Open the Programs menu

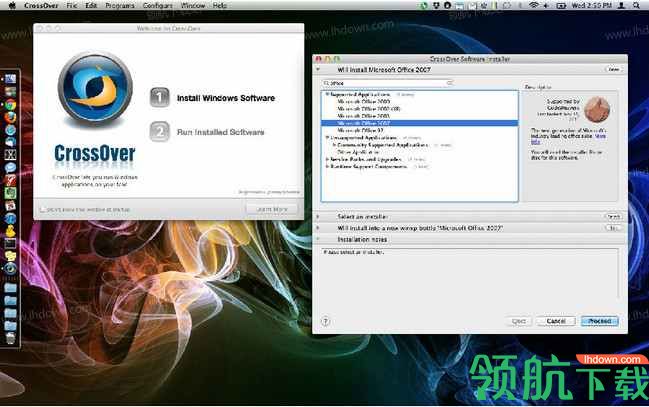[x=120, y=5]
